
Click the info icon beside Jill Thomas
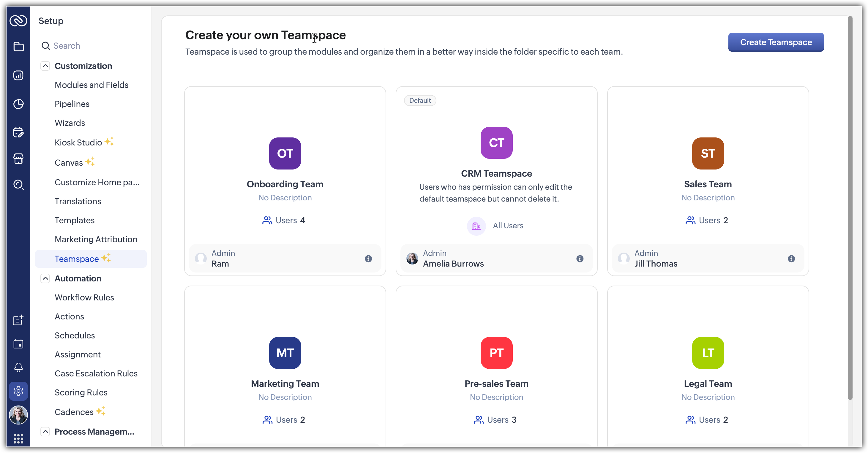[791, 259]
